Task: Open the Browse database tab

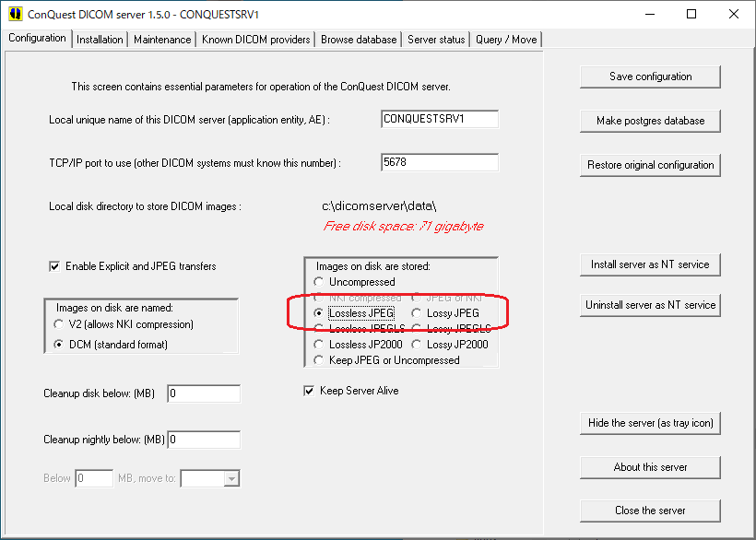Action: [x=359, y=40]
